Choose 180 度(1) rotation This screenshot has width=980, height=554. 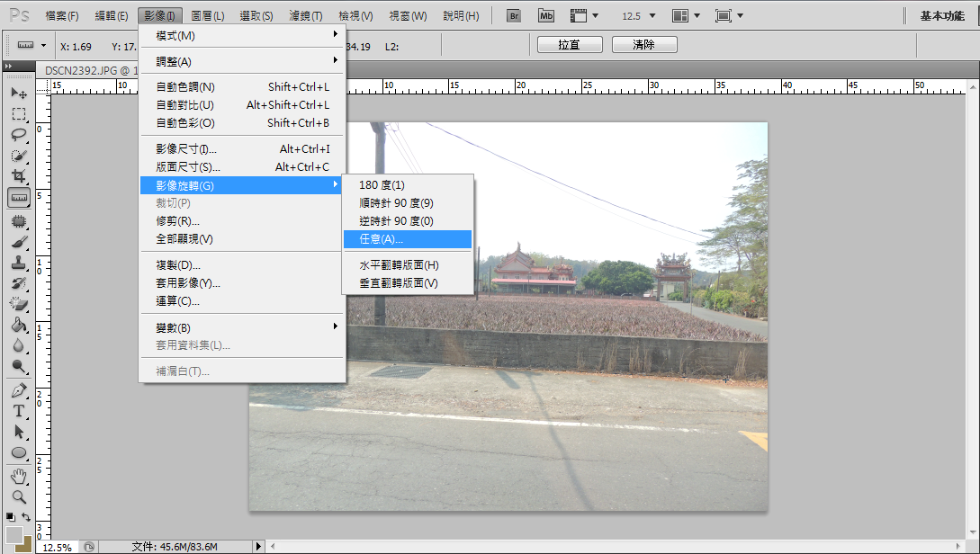tap(408, 185)
